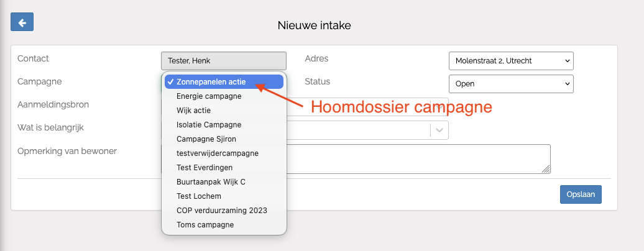Expand the Wat is belangrijk chevron
This screenshot has height=251, width=644.
[439, 130]
